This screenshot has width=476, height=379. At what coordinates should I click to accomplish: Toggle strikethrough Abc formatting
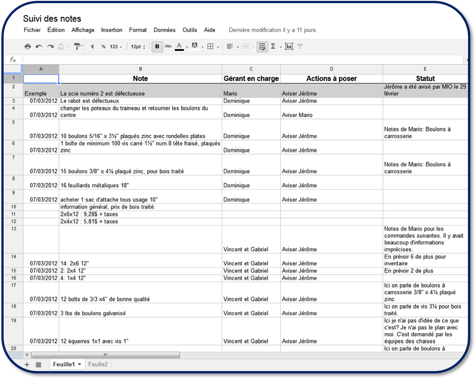(x=168, y=46)
